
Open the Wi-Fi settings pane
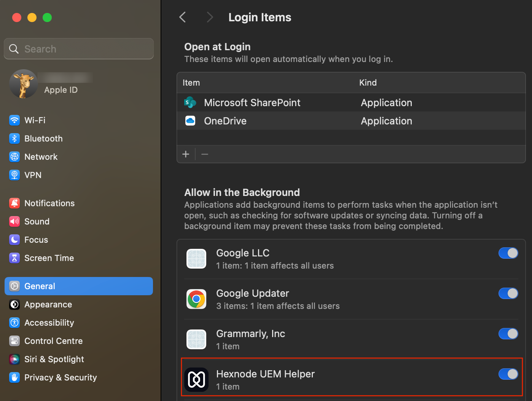click(79, 120)
